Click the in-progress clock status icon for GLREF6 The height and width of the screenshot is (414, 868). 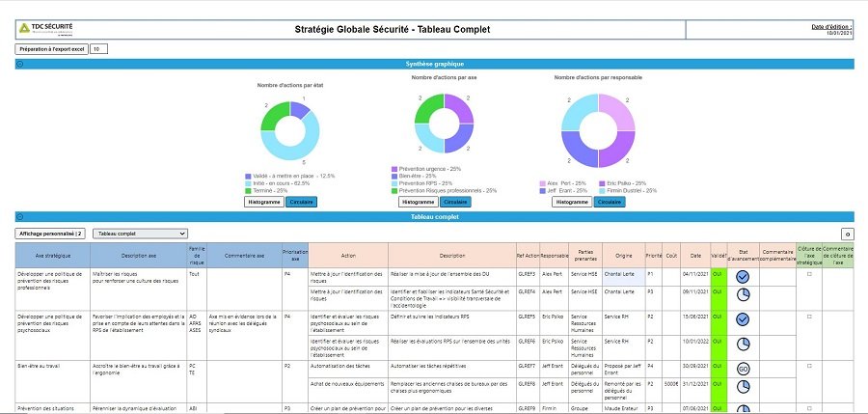[743, 344]
